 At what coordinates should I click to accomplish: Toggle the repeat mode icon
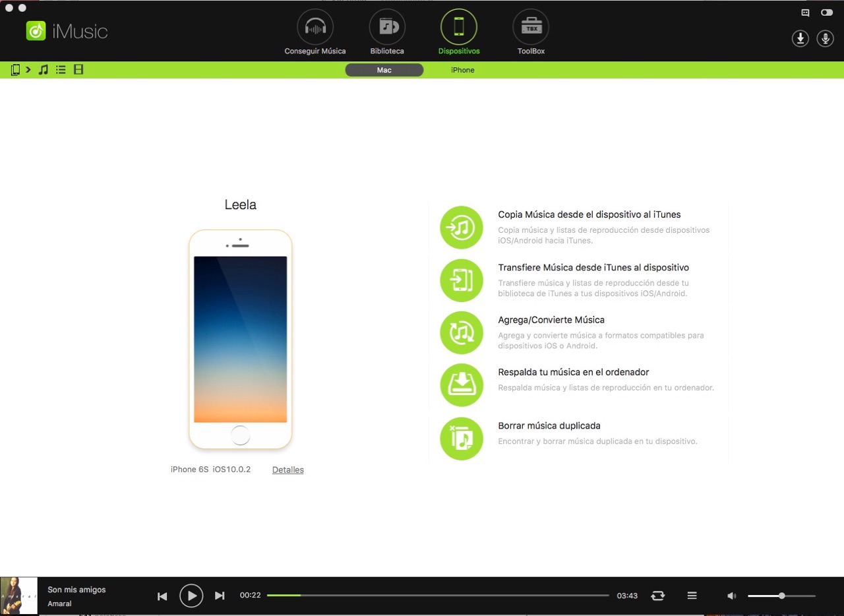point(657,596)
